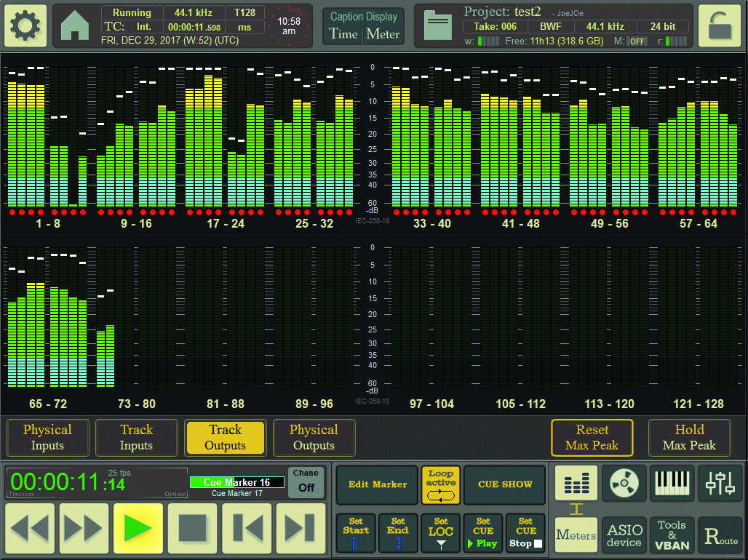Image resolution: width=748 pixels, height=560 pixels.
Task: Click the Project: test2 name
Action: click(x=502, y=12)
